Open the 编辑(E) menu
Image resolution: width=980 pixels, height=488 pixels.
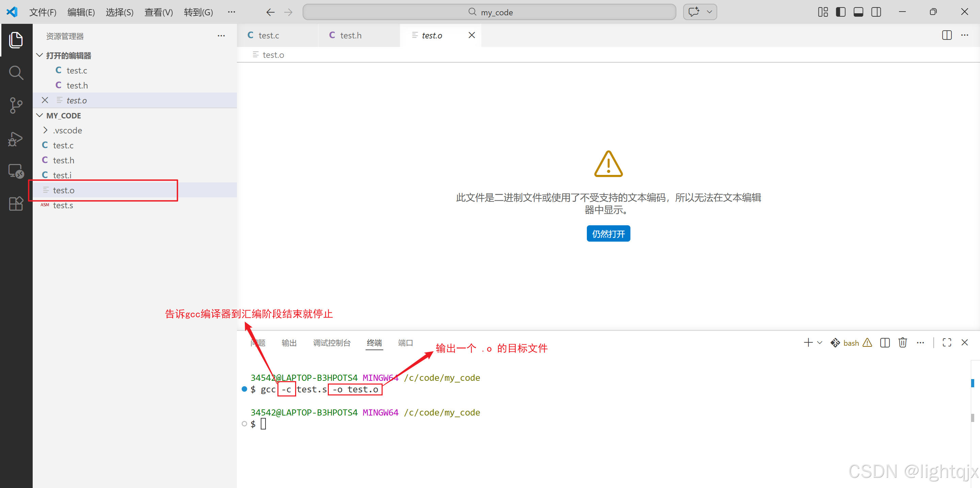pyautogui.click(x=81, y=12)
